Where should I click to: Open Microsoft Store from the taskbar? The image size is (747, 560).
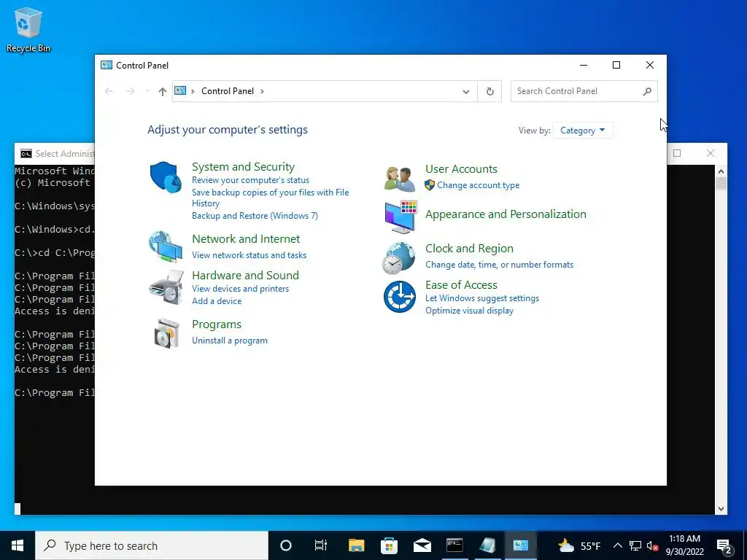[x=390, y=545]
